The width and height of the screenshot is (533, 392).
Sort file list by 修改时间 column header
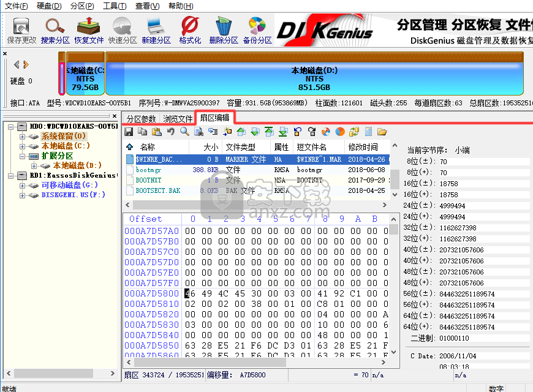point(367,147)
